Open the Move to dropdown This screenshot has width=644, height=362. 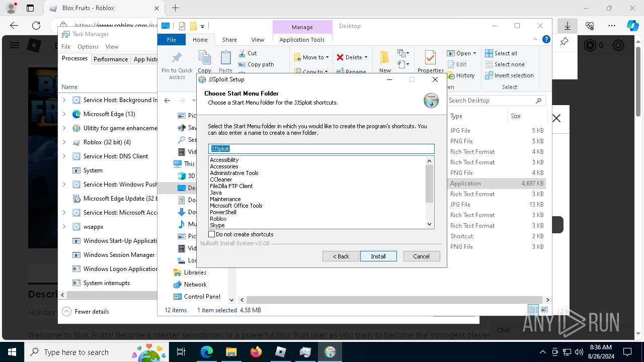311,57
